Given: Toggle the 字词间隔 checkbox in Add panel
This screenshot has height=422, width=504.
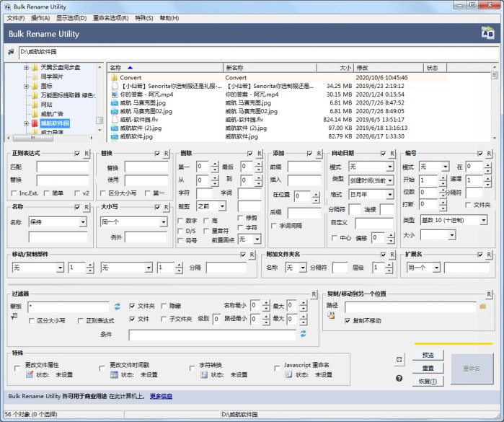Looking at the screenshot, I should pos(274,226).
